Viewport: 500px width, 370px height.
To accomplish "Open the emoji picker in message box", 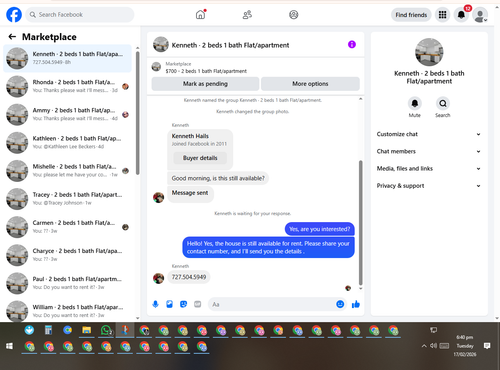I will point(340,304).
